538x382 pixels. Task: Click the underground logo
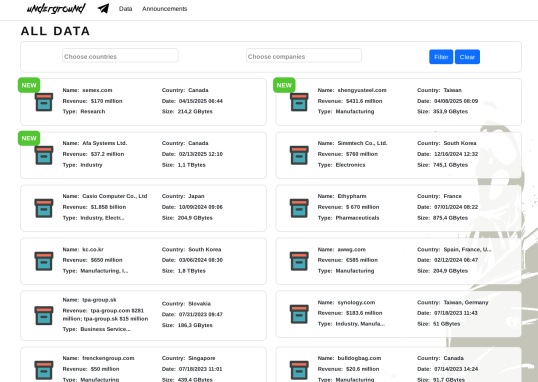point(56,9)
